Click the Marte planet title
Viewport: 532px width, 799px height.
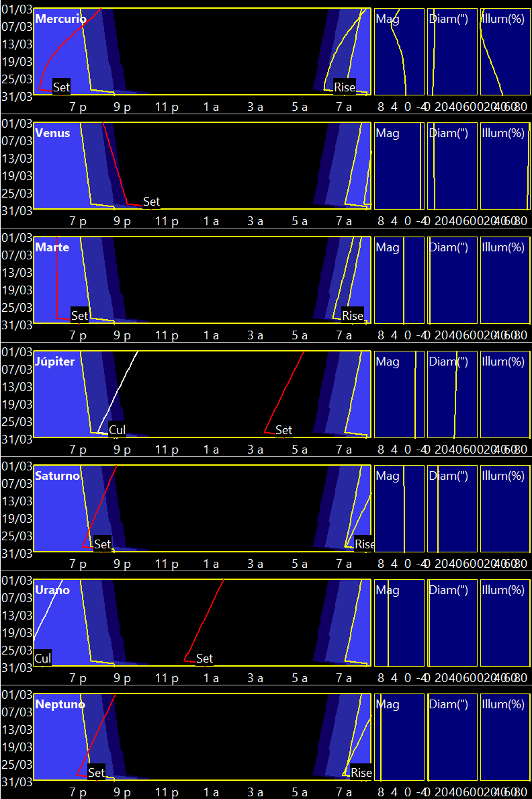click(52, 247)
